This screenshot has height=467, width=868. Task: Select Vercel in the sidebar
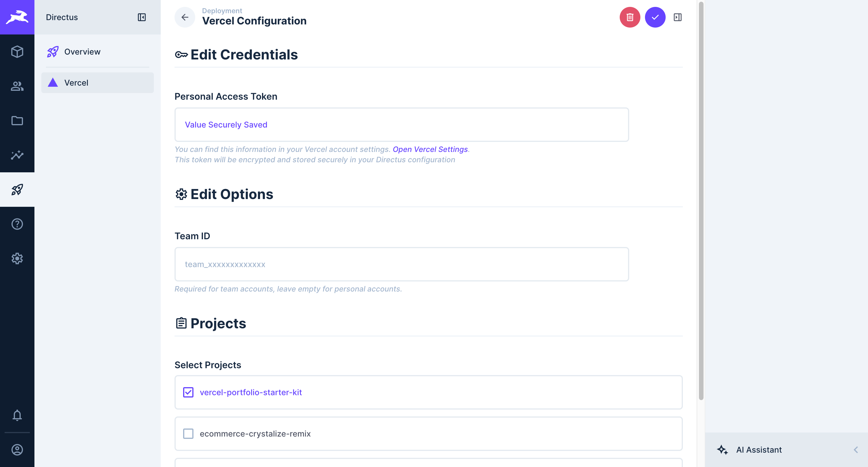(x=76, y=83)
